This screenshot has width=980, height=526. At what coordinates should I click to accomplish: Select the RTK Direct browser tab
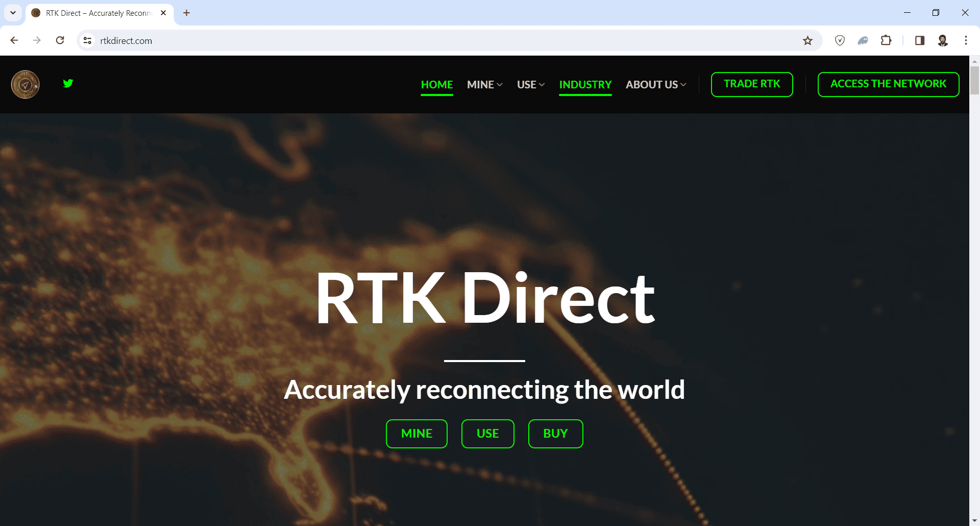(100, 13)
